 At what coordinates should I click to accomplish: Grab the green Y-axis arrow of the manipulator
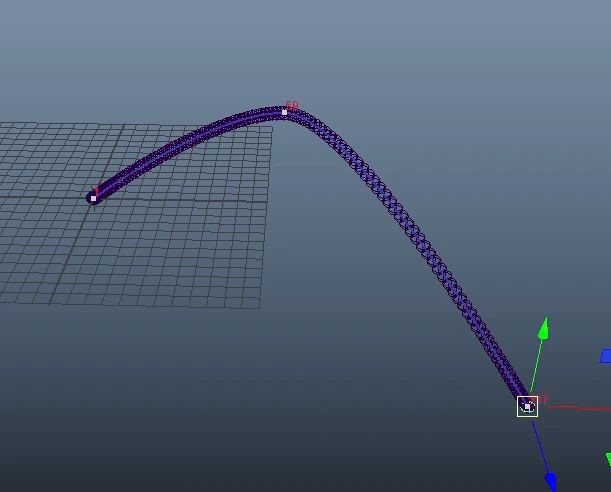(543, 329)
